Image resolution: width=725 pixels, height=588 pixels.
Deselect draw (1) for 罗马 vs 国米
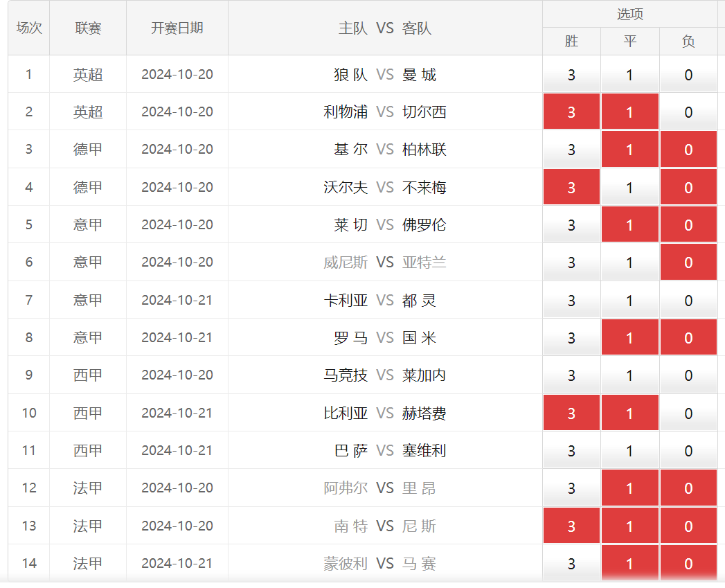tap(629, 337)
